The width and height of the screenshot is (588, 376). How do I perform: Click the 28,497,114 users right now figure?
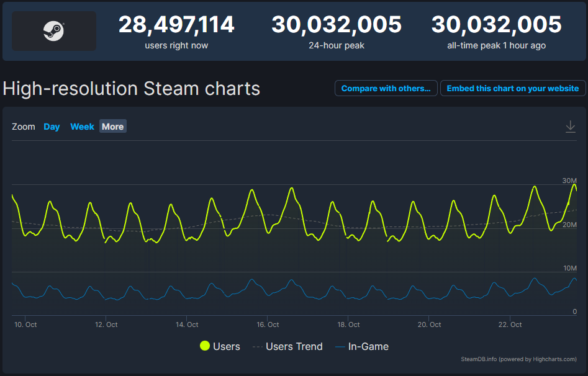176,25
